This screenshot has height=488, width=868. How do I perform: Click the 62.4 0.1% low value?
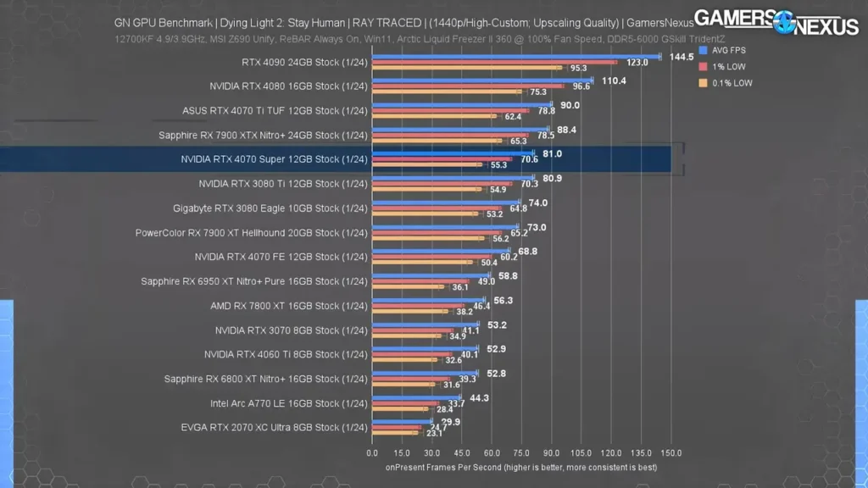[513, 117]
